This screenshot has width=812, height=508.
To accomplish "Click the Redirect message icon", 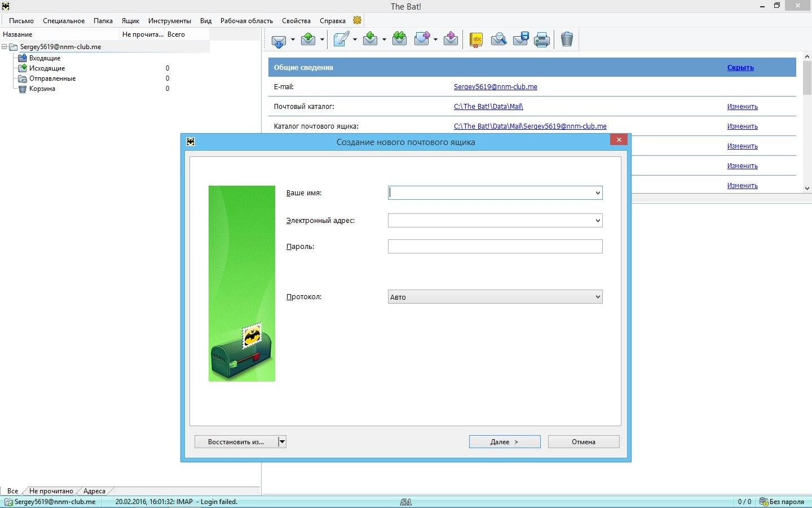I will tap(451, 39).
